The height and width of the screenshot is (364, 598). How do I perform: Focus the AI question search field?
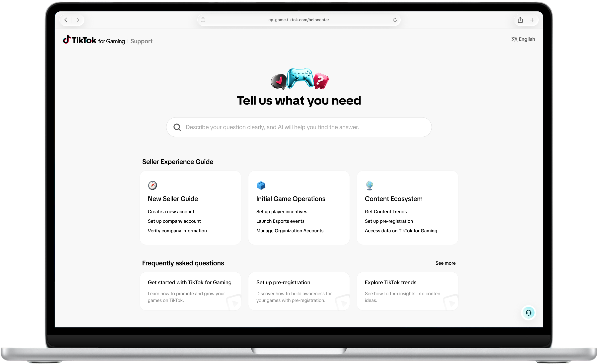(299, 127)
